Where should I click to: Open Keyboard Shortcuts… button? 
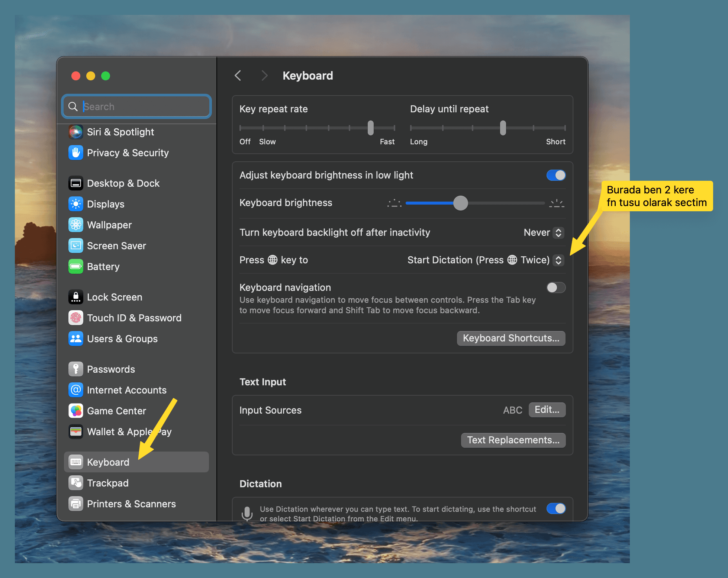tap(511, 338)
